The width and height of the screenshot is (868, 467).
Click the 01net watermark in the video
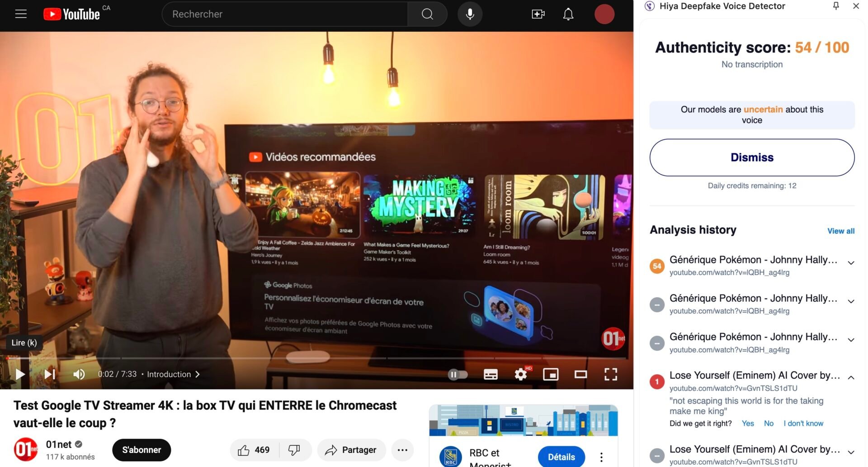click(613, 338)
